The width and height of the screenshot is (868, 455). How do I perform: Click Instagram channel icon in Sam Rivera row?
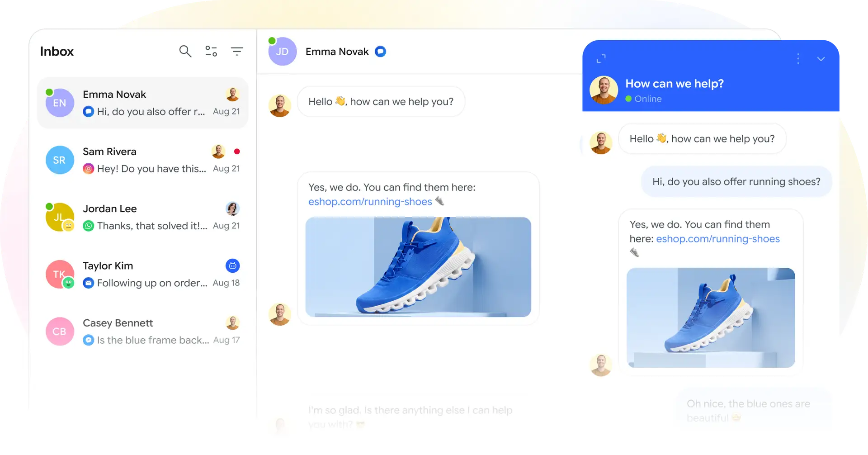click(x=89, y=169)
